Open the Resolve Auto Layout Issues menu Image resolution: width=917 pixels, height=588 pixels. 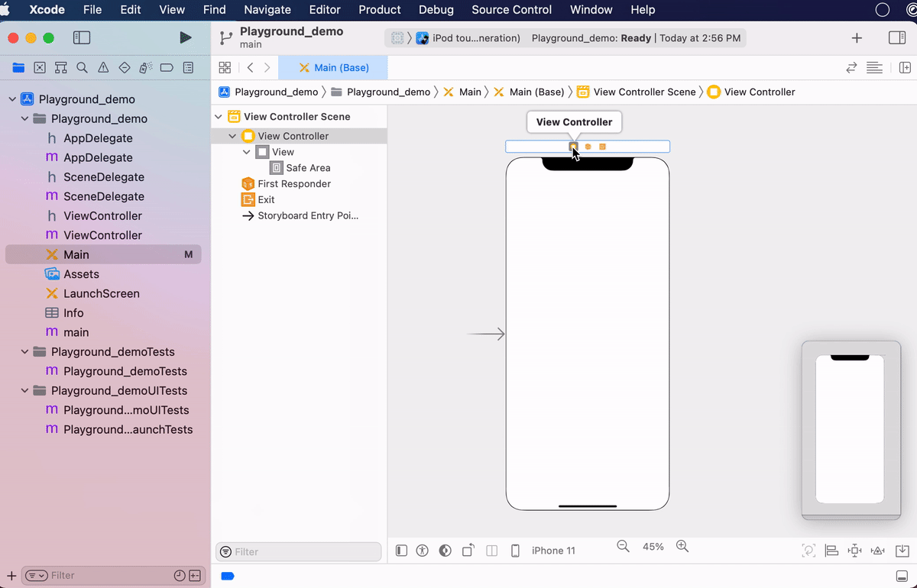(x=878, y=550)
